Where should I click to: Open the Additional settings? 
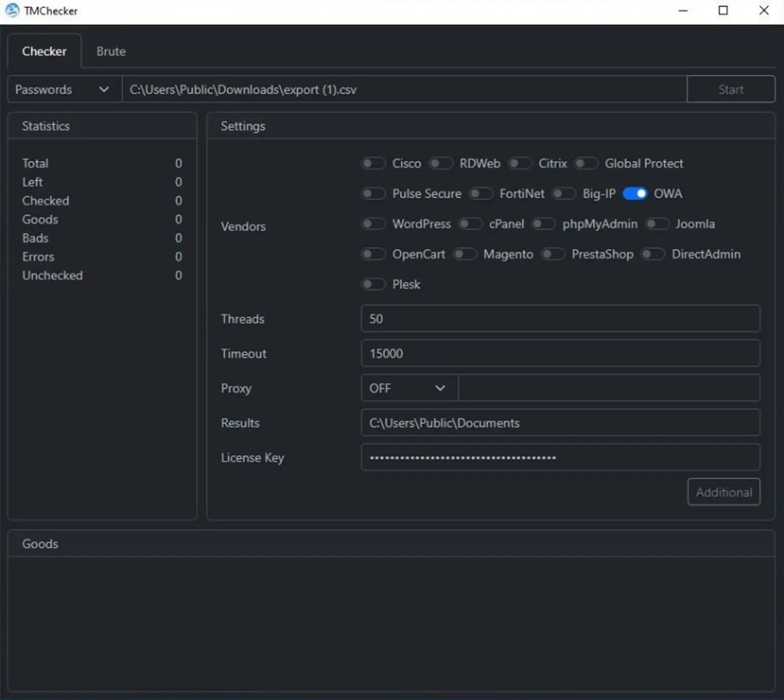(x=724, y=492)
